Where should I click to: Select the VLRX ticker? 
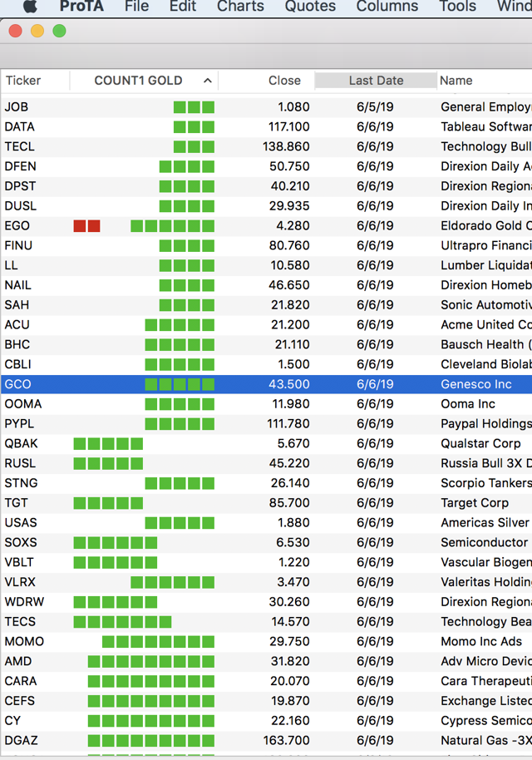(20, 582)
